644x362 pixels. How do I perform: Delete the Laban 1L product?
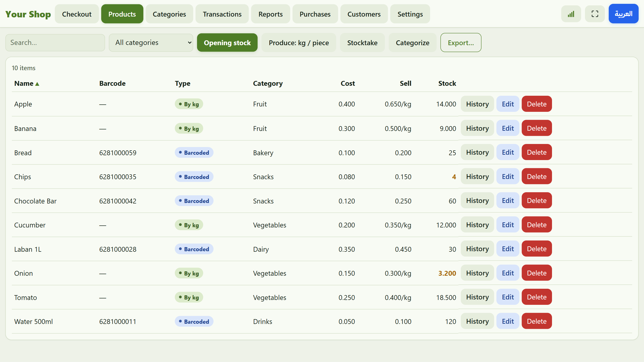click(537, 249)
